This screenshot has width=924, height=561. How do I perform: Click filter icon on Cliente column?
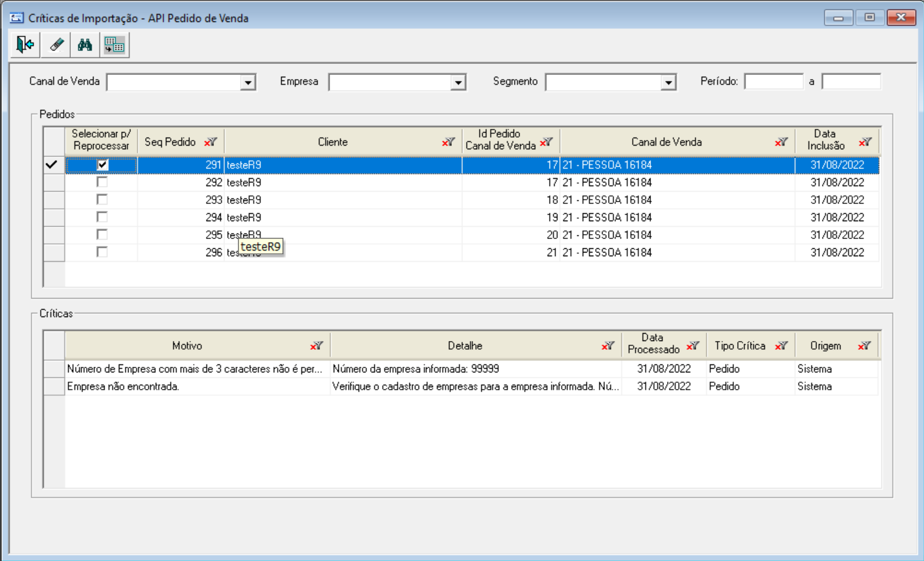[x=449, y=142]
